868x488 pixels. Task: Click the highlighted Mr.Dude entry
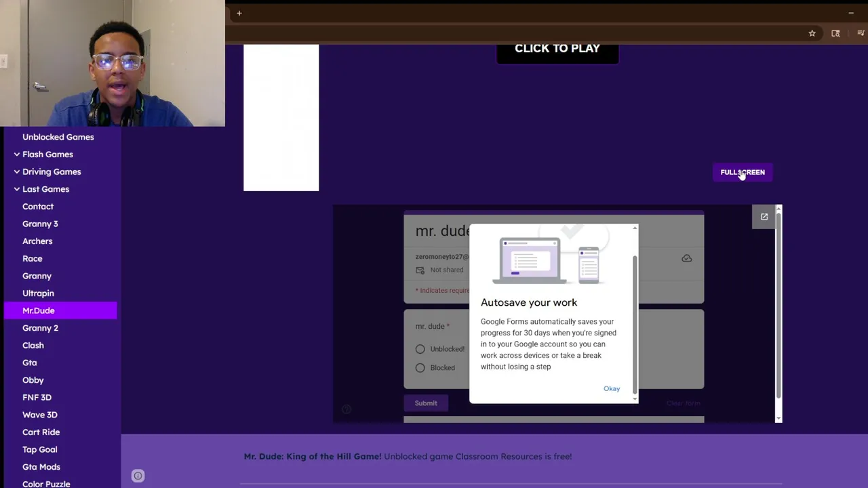click(x=60, y=310)
